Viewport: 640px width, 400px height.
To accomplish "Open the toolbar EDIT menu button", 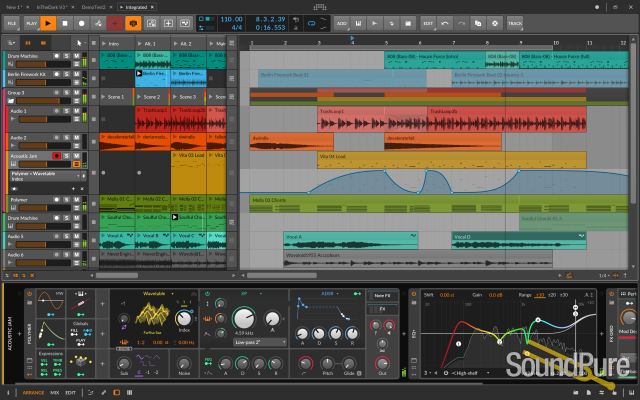I will (428, 23).
